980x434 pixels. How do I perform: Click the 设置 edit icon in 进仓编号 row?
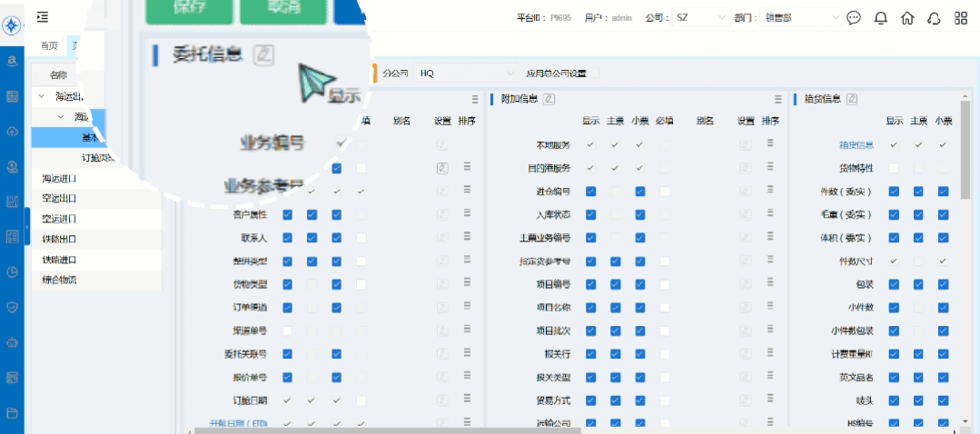pyautogui.click(x=745, y=191)
